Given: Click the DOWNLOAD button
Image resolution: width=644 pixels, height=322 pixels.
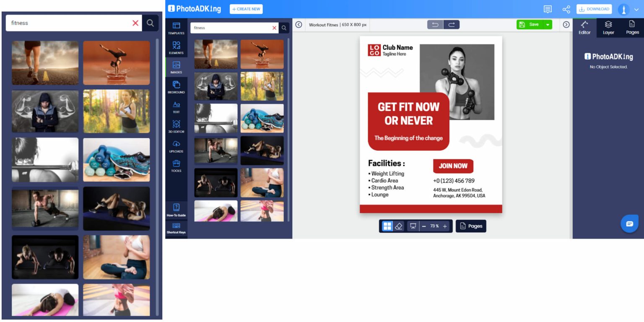Looking at the screenshot, I should [594, 9].
